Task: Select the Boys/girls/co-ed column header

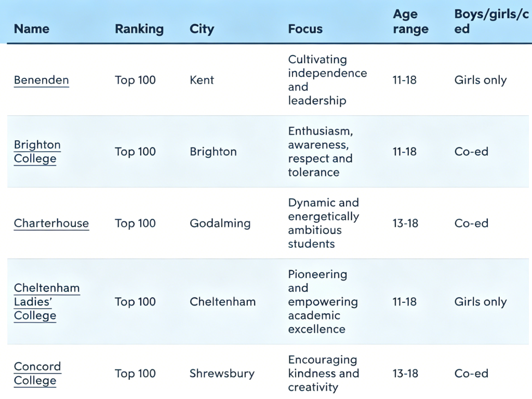Action: pos(488,22)
